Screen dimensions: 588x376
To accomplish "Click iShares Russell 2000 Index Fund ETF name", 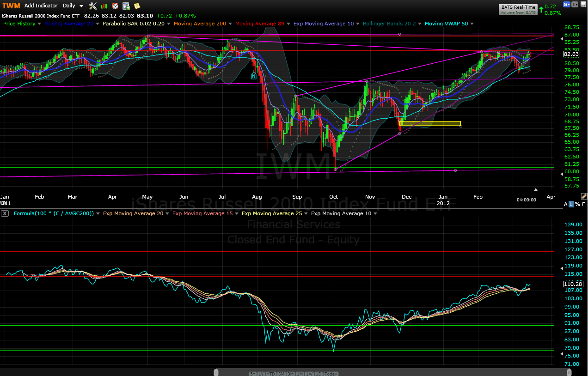I will [41, 15].
